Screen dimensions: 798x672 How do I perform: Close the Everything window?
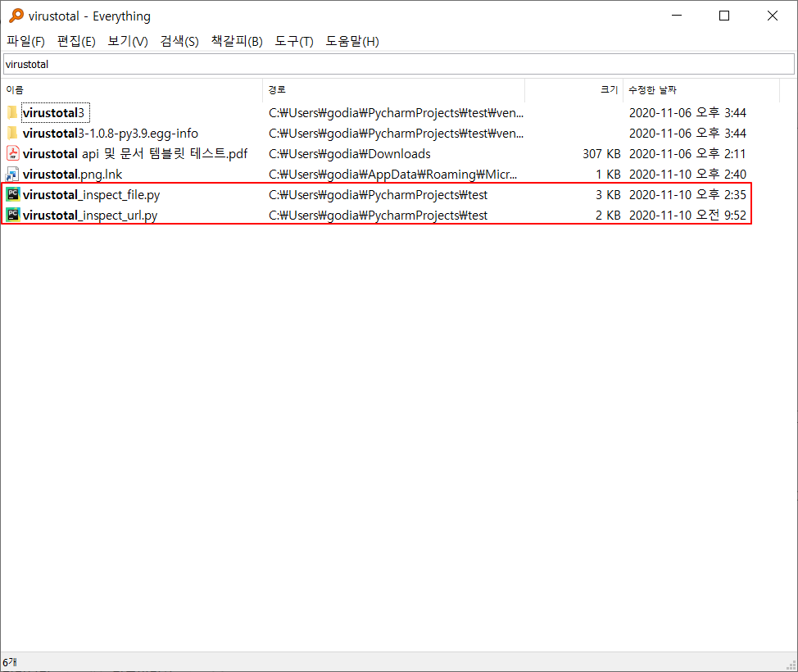click(772, 16)
